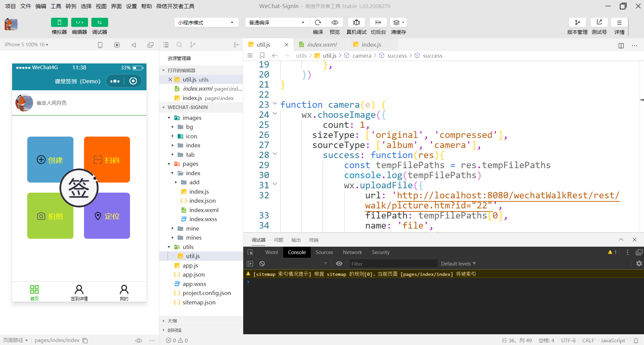Click the console filter input field
This screenshot has height=345, width=644.
coord(393,264)
